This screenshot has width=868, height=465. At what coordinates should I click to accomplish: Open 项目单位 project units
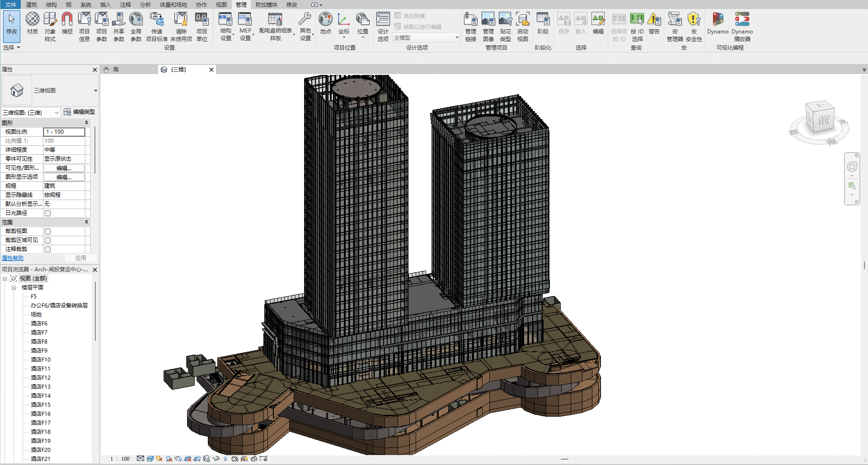click(202, 27)
